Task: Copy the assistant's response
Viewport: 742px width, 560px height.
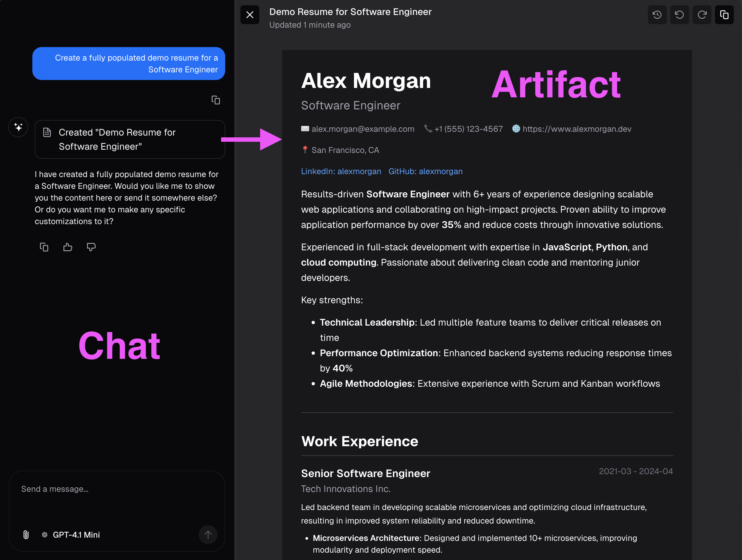Action: [x=44, y=247]
